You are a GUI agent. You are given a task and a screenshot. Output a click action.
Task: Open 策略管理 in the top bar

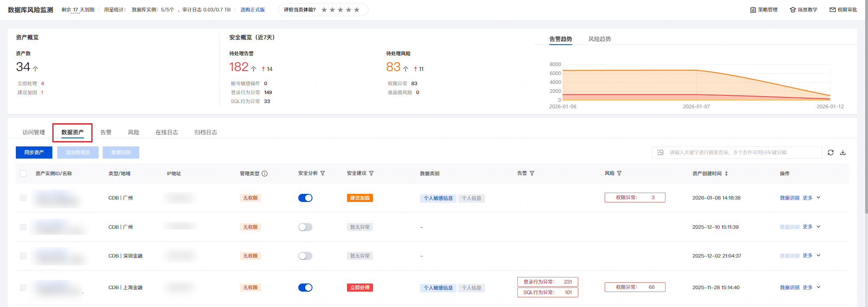click(764, 10)
